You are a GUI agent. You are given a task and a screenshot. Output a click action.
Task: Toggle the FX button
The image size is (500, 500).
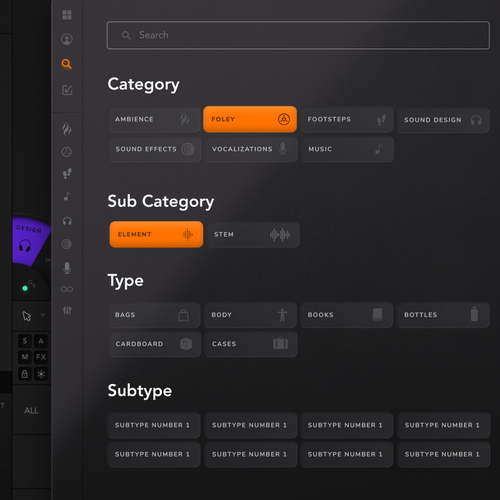(41, 357)
